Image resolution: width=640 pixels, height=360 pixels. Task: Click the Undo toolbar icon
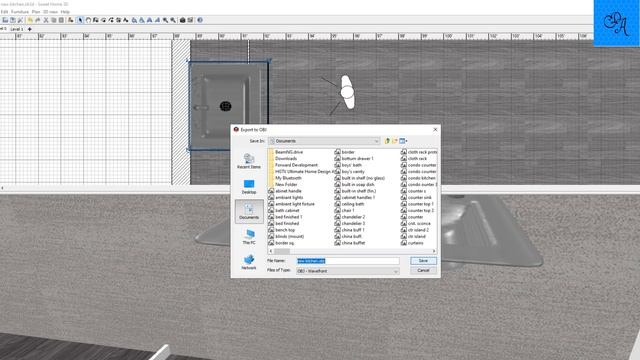30,20
